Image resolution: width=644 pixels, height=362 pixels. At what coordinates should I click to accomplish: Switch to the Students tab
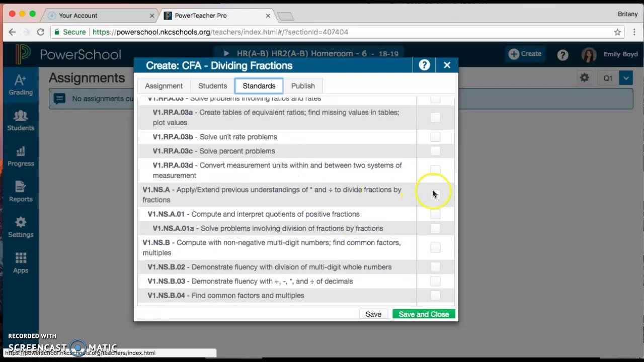pos(212,86)
